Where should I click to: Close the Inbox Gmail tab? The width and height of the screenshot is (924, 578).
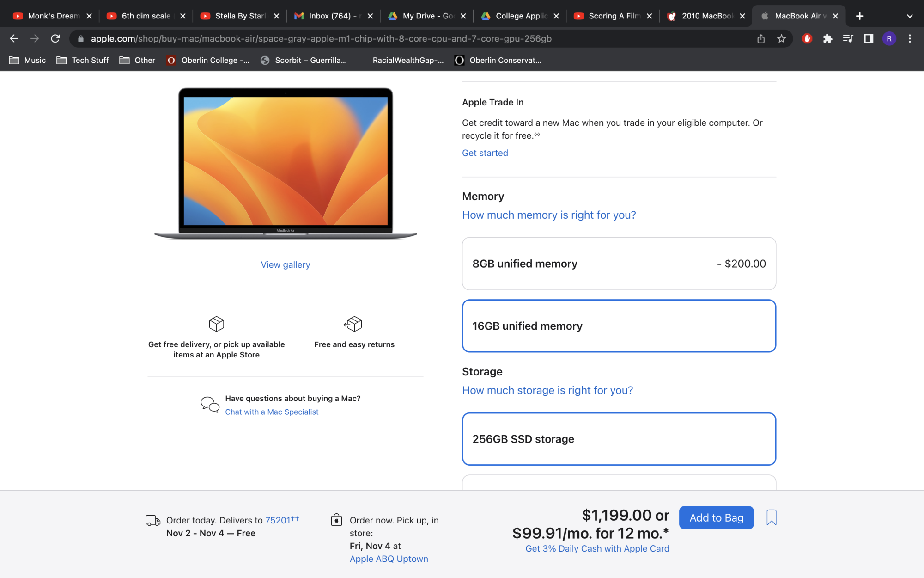pos(370,16)
